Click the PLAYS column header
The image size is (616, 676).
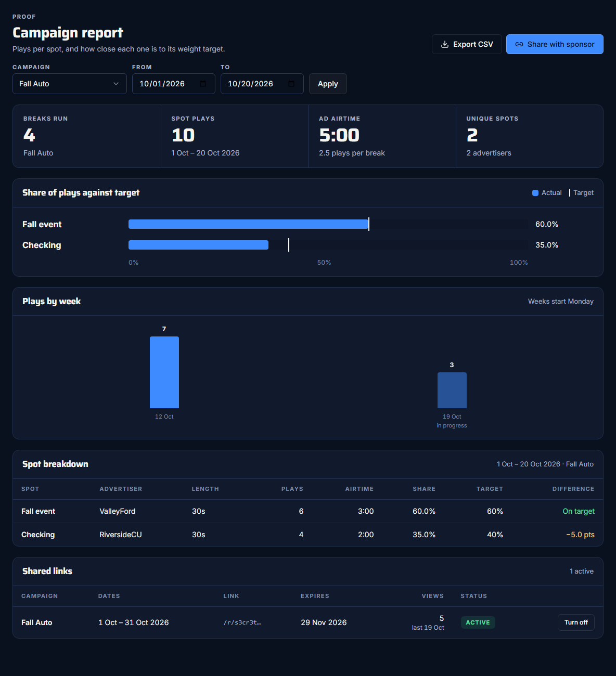[x=292, y=489]
